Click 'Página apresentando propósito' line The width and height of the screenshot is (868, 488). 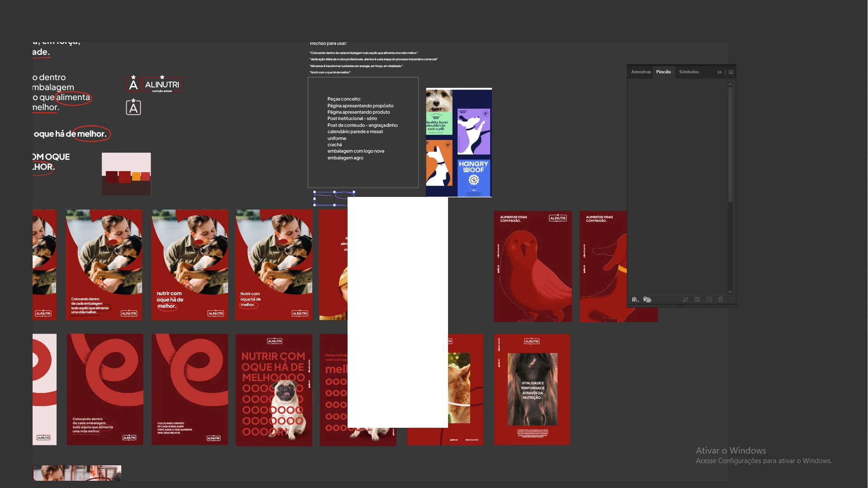(360, 105)
